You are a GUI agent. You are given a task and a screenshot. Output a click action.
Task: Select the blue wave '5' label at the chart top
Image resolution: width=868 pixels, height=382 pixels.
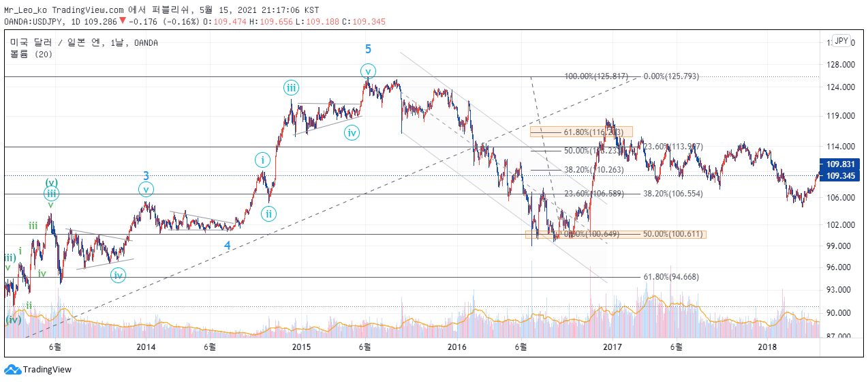click(368, 49)
